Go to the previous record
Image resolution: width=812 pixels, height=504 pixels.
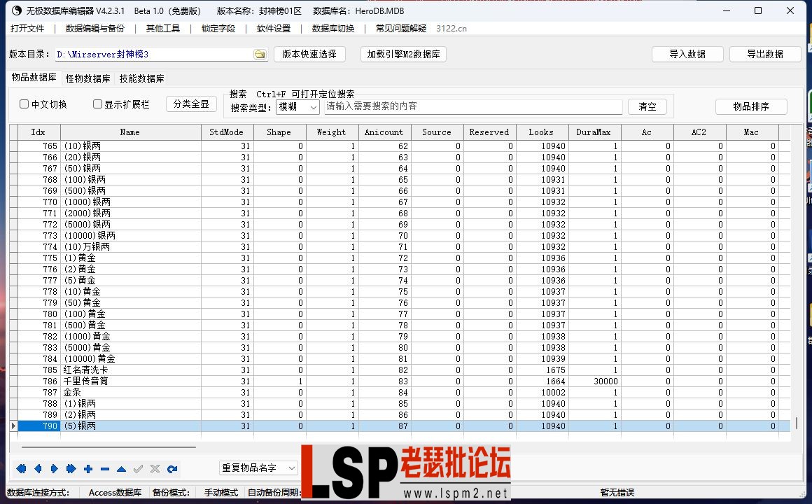(38, 469)
